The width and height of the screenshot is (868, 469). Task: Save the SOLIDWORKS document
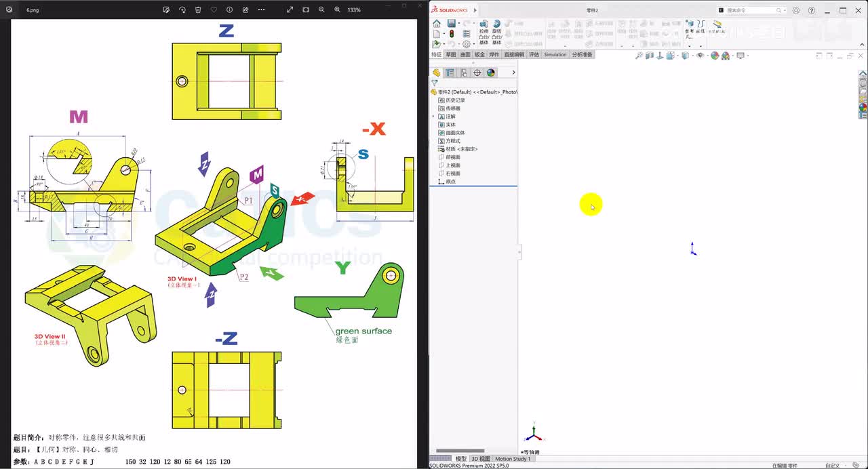point(451,23)
